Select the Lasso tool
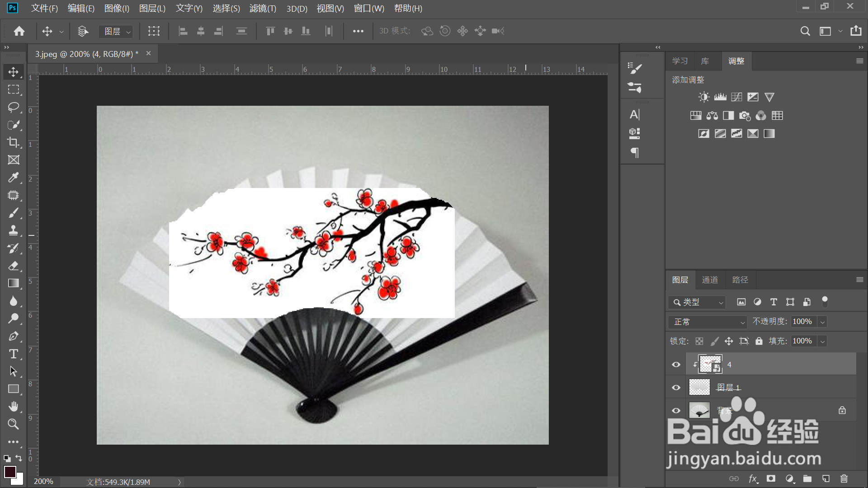This screenshot has height=488, width=868. tap(13, 107)
